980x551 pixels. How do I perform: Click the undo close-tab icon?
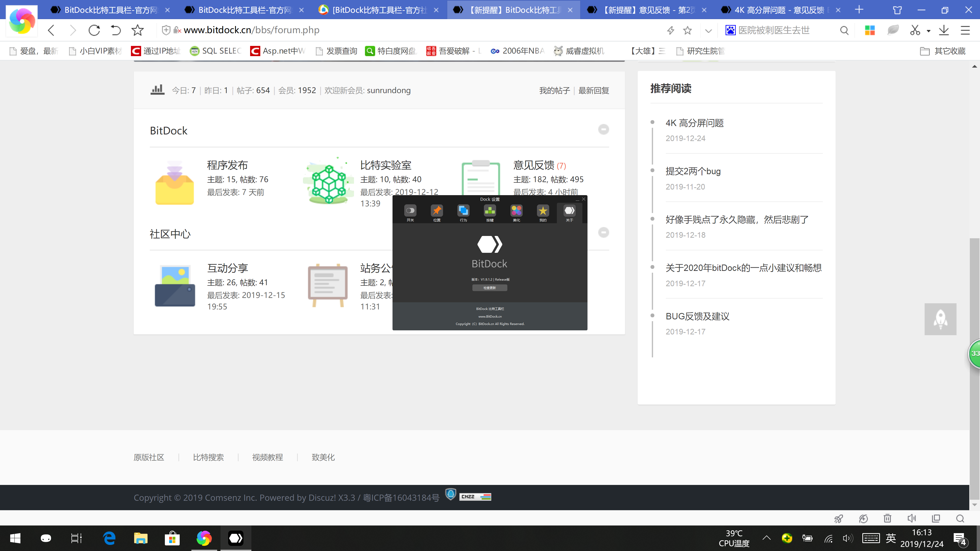pyautogui.click(x=116, y=30)
